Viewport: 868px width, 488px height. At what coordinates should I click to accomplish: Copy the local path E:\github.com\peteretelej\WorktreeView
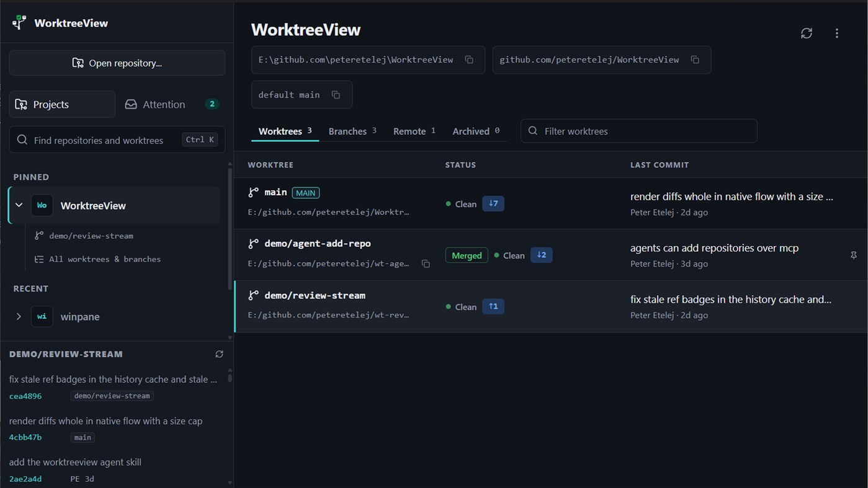point(469,60)
